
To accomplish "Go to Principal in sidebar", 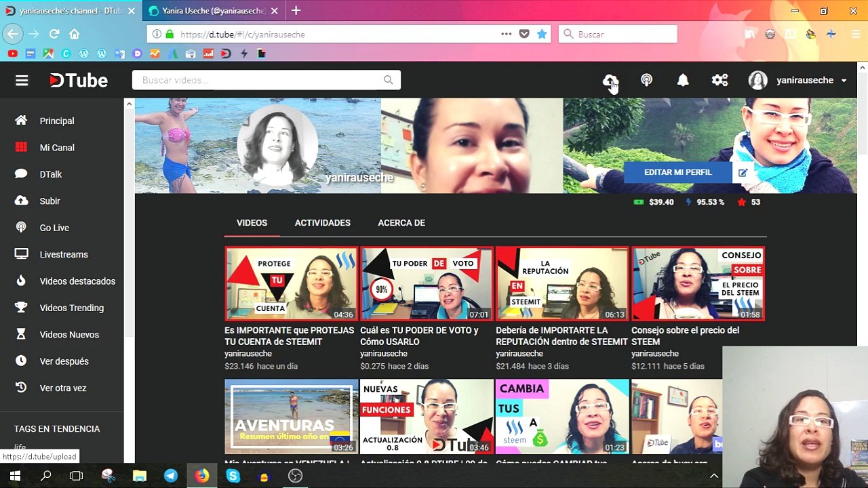I will pos(57,121).
